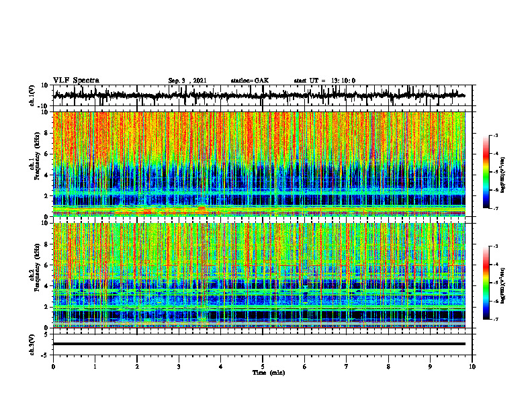Click the '8' kHz tick on ch.2 spectrogram
Screen dimensions: 532x411
point(46,244)
